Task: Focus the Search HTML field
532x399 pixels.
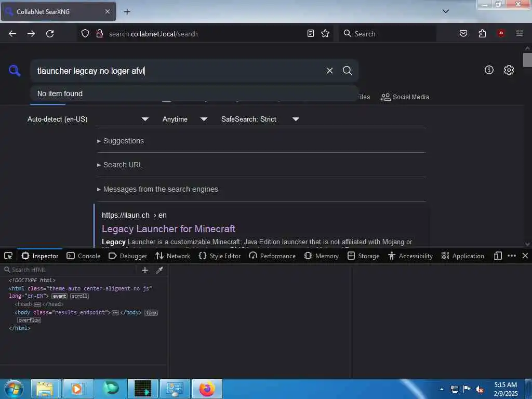Action: (70, 270)
